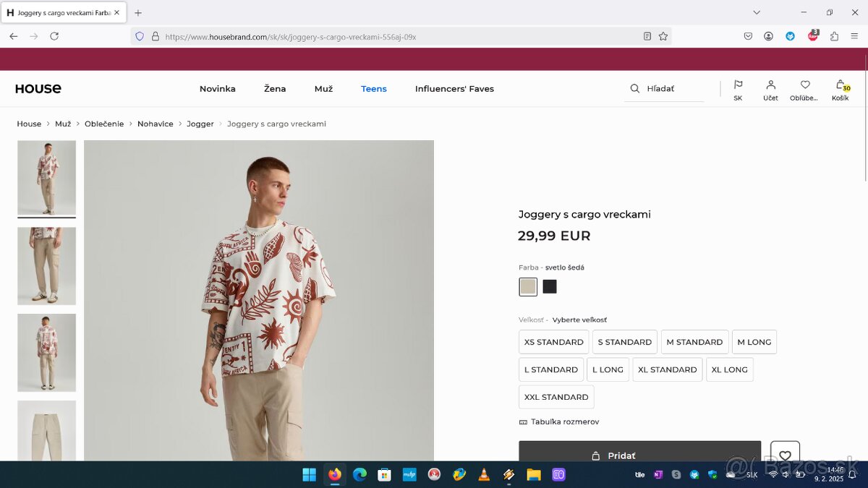
Task: Add product to wishlist with heart button
Action: [x=785, y=455]
